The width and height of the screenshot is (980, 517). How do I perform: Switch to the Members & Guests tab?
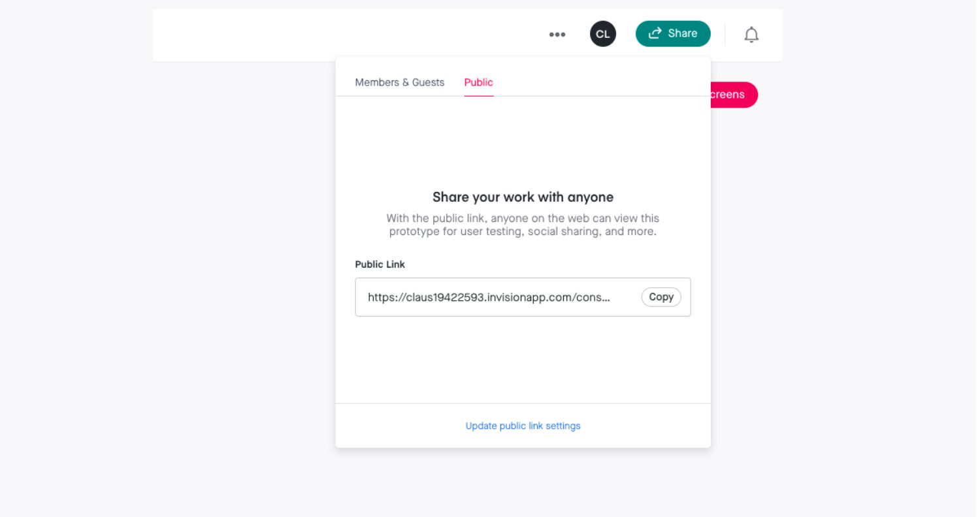(x=399, y=82)
